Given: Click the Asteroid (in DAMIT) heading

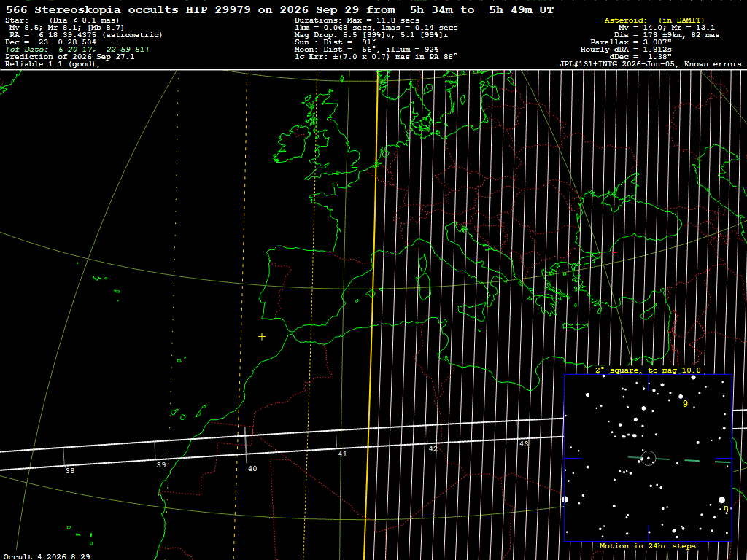Looking at the screenshot, I should point(654,20).
